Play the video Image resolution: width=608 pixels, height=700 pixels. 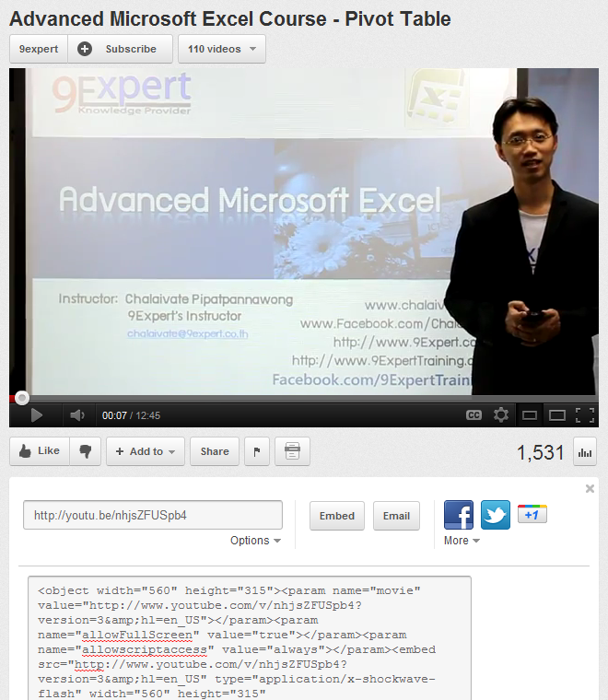[x=36, y=415]
